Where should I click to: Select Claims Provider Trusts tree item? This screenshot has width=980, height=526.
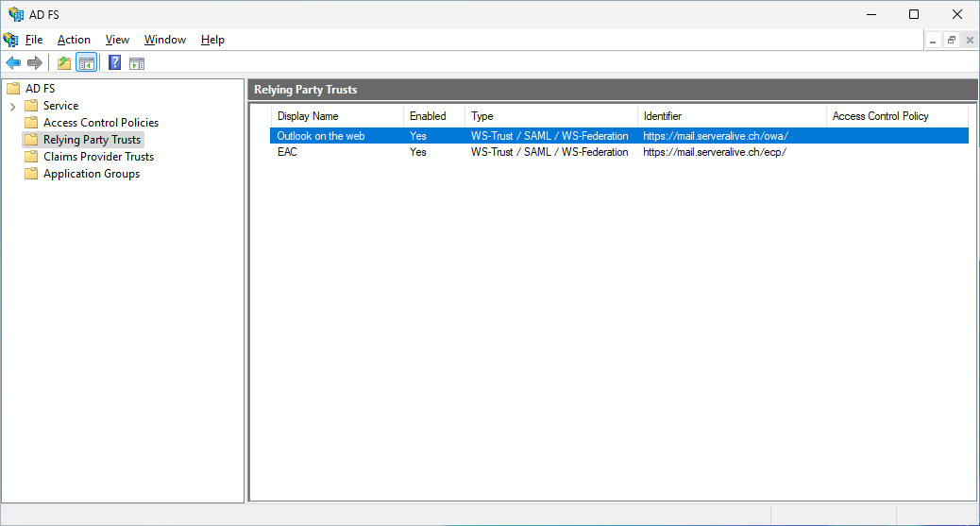coord(98,157)
